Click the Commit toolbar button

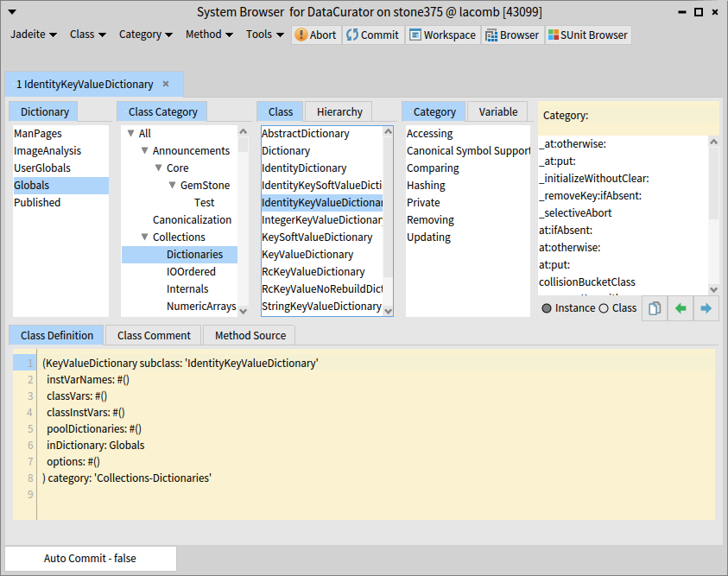[x=373, y=35]
